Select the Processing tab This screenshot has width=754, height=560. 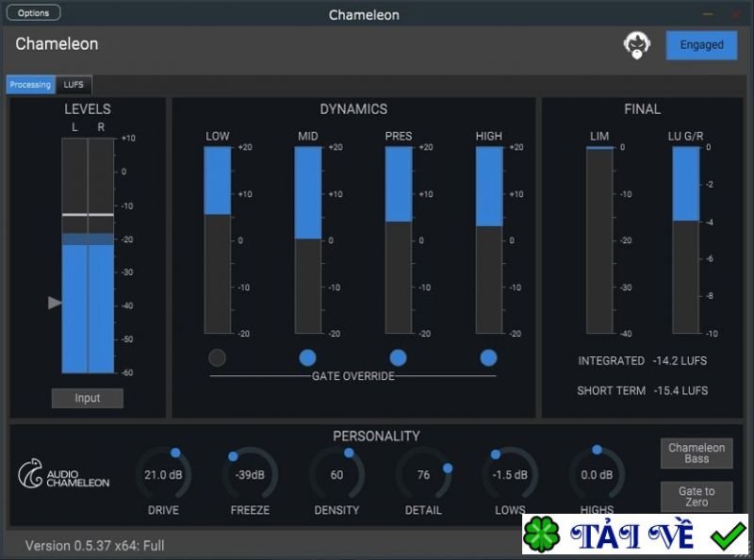(x=30, y=84)
